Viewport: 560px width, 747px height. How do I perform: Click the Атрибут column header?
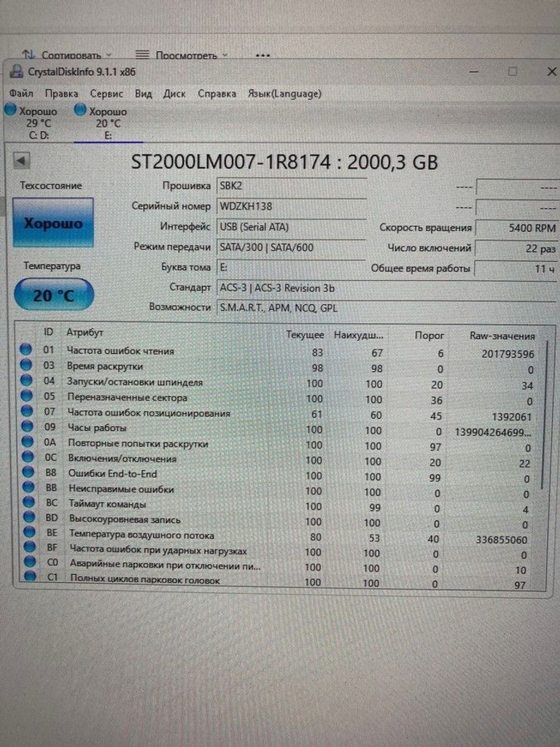[85, 332]
